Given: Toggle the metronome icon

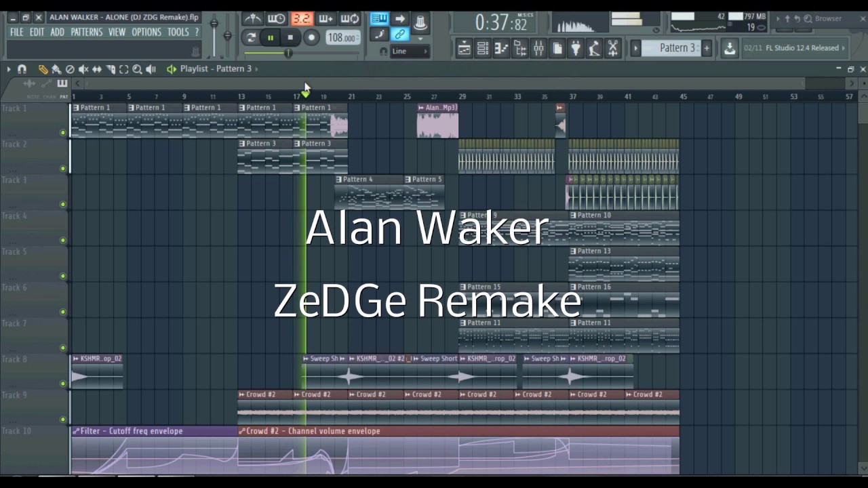Looking at the screenshot, I should pyautogui.click(x=253, y=19).
